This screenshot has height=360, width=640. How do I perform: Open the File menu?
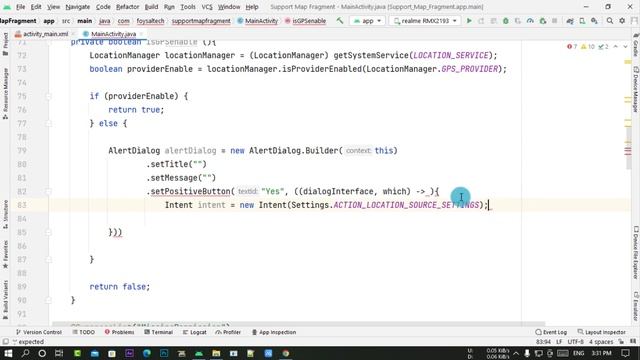20,7
